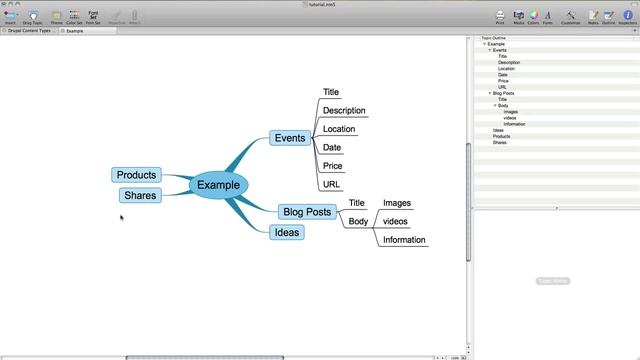Collapse the Body disclosure triangle in outline
The height and width of the screenshot is (360, 640).
click(x=495, y=106)
